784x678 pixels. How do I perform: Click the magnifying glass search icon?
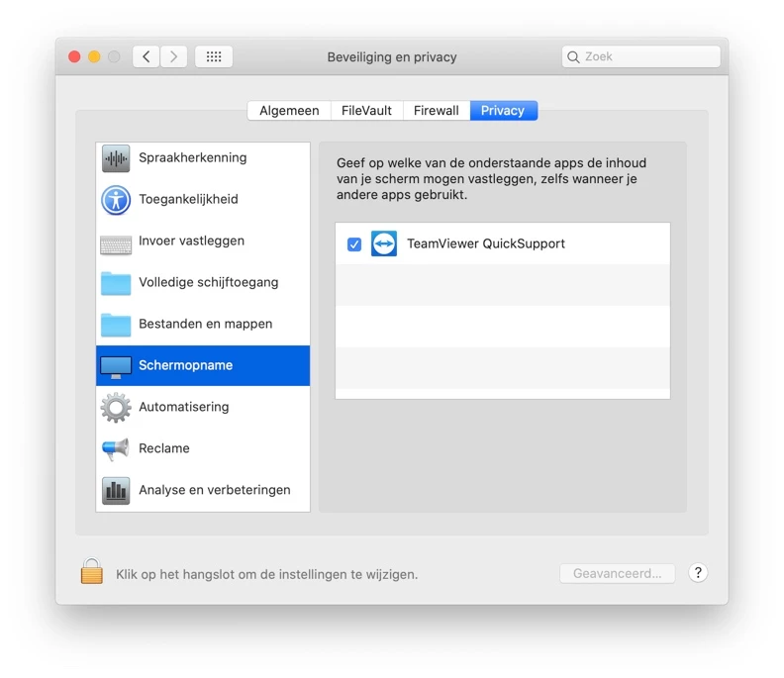(573, 57)
